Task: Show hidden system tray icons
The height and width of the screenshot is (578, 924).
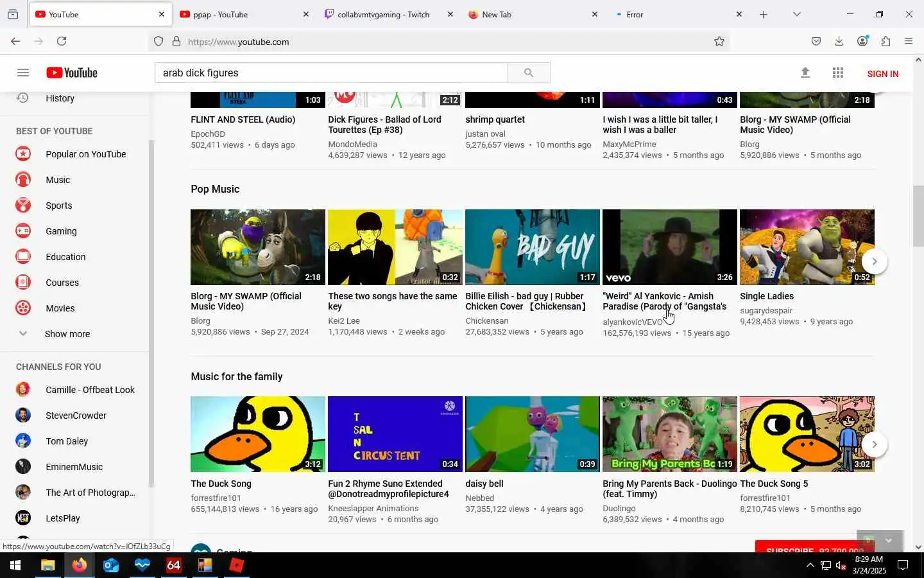Action: pos(810,565)
